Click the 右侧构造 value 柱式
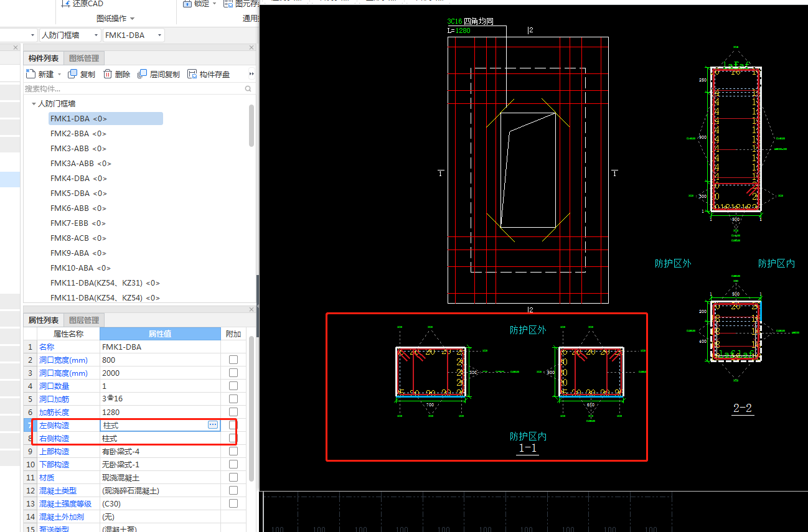 [x=161, y=438]
